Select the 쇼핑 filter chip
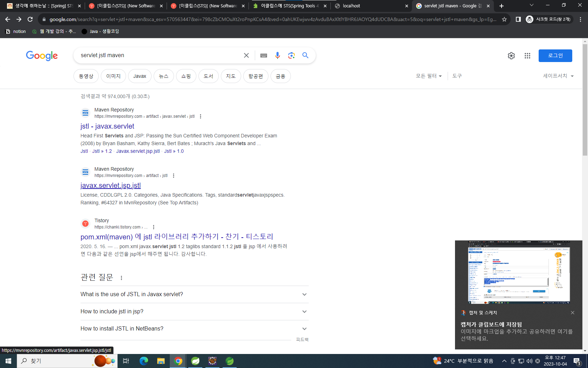Viewport: 588px width, 368px height. click(186, 76)
